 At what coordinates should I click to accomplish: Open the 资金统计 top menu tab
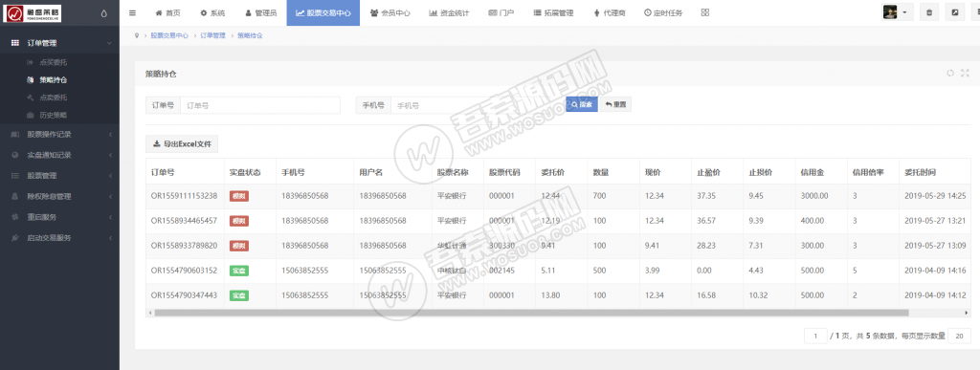[x=449, y=12]
